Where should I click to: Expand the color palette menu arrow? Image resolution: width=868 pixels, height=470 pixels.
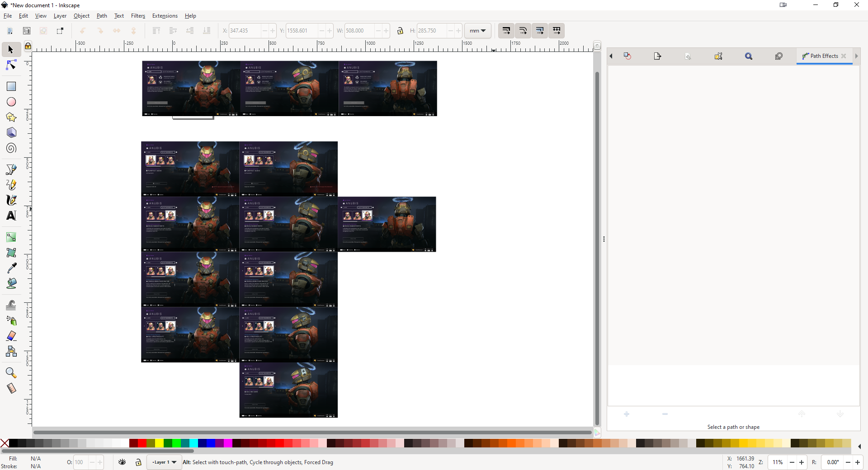pyautogui.click(x=859, y=446)
